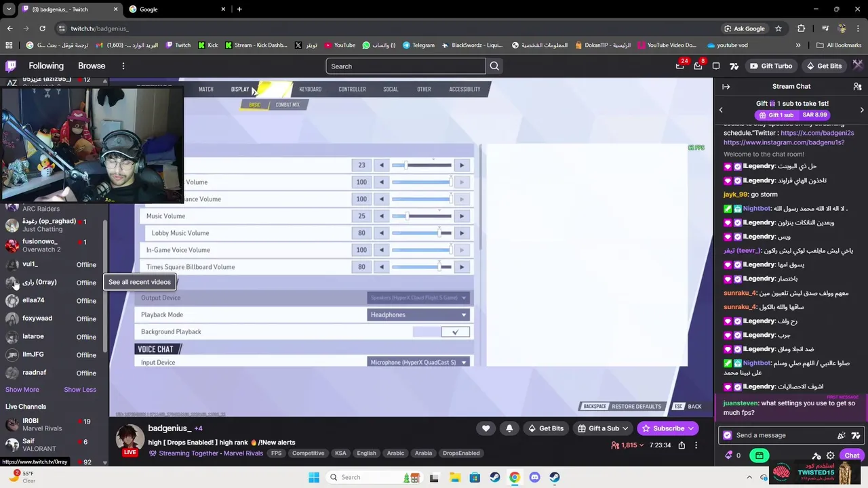The width and height of the screenshot is (868, 488).
Task: Open Prime loot crown with 24 badge
Action: [x=680, y=66]
